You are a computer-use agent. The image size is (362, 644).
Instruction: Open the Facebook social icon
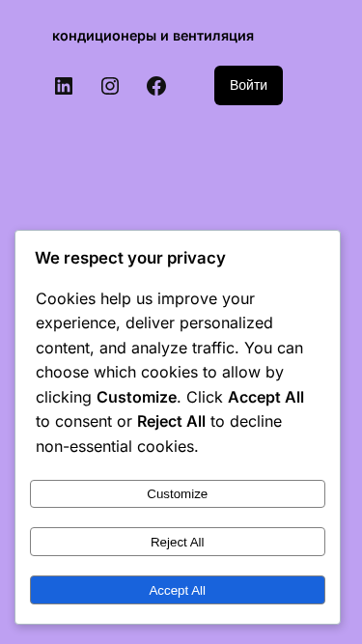coord(156,86)
